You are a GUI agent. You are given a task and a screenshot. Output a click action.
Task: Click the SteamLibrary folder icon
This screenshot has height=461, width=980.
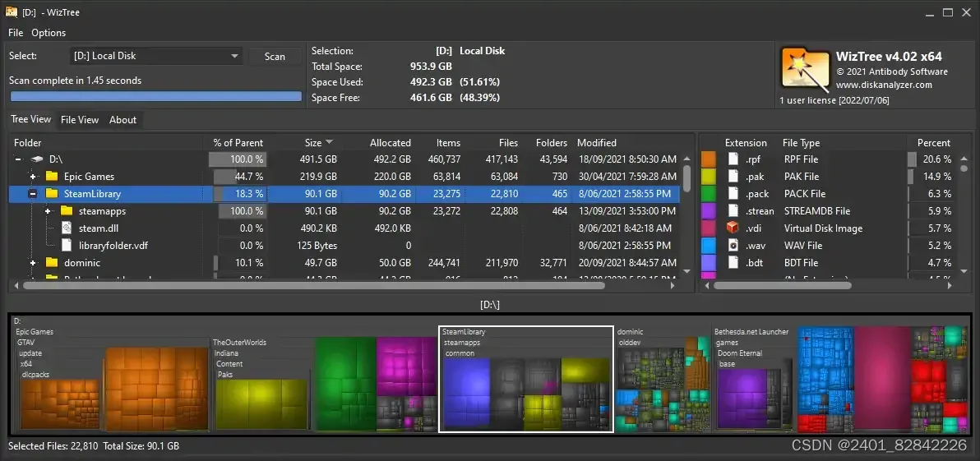pos(52,194)
